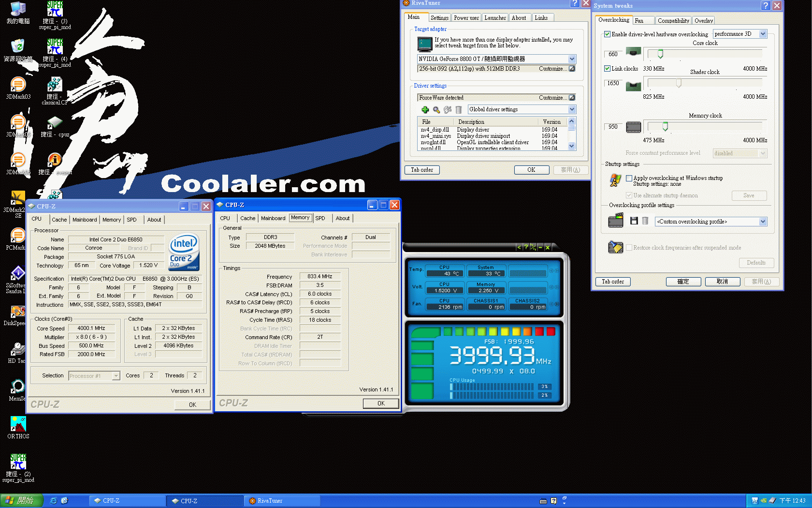Click the save overclocking profile floppy icon
The image size is (812, 508).
pos(634,221)
